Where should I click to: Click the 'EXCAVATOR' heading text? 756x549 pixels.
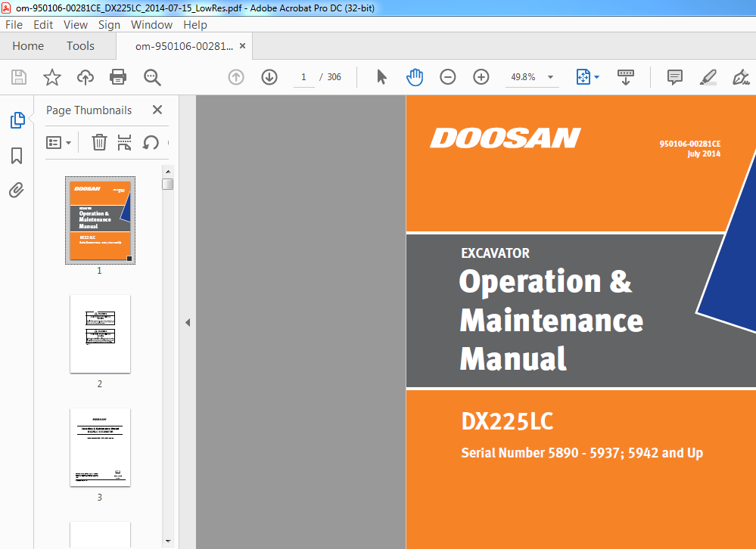point(495,253)
